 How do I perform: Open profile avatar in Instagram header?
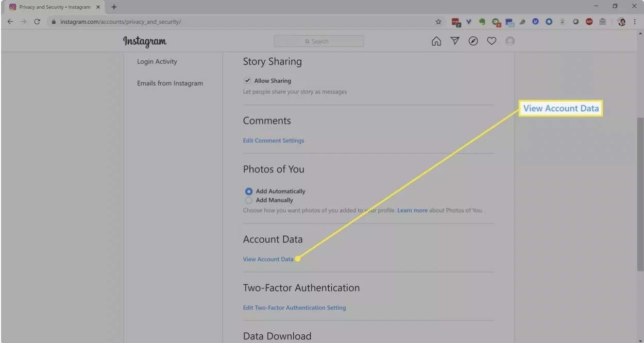point(510,41)
